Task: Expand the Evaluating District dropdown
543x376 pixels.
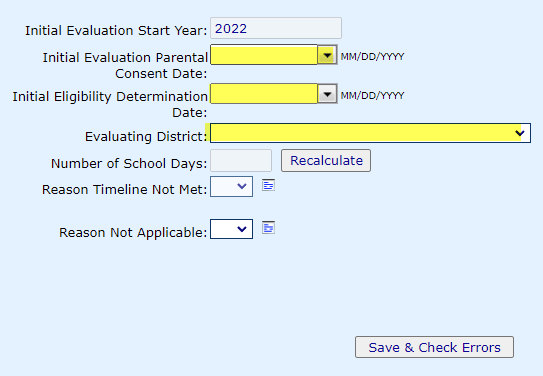Action: pyautogui.click(x=370, y=133)
